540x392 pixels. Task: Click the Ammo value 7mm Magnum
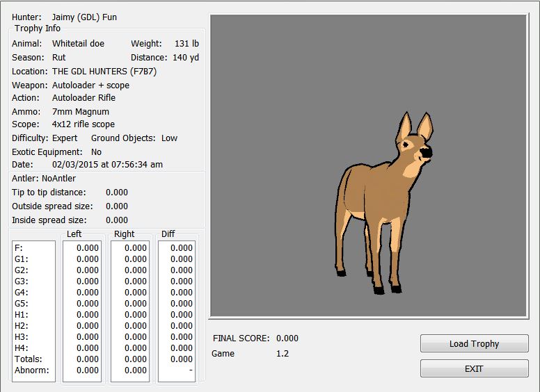point(80,111)
